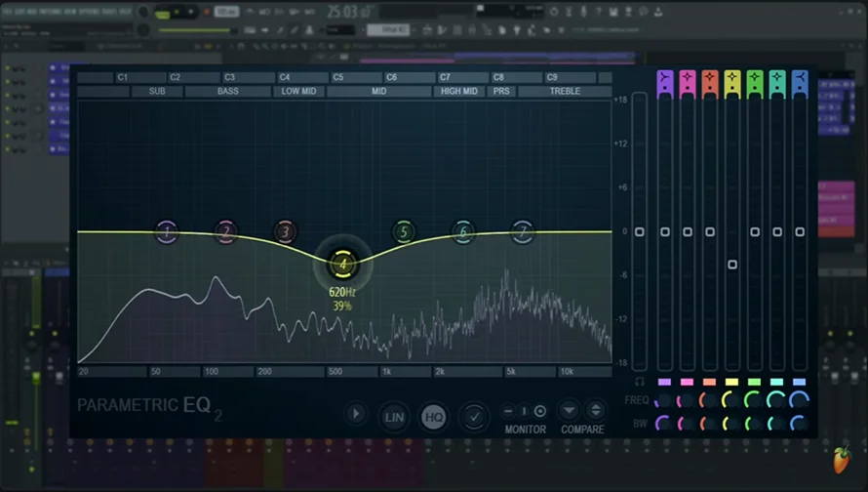The width and height of the screenshot is (868, 492).
Task: Click the Compare up-down swap arrows
Action: coord(596,411)
